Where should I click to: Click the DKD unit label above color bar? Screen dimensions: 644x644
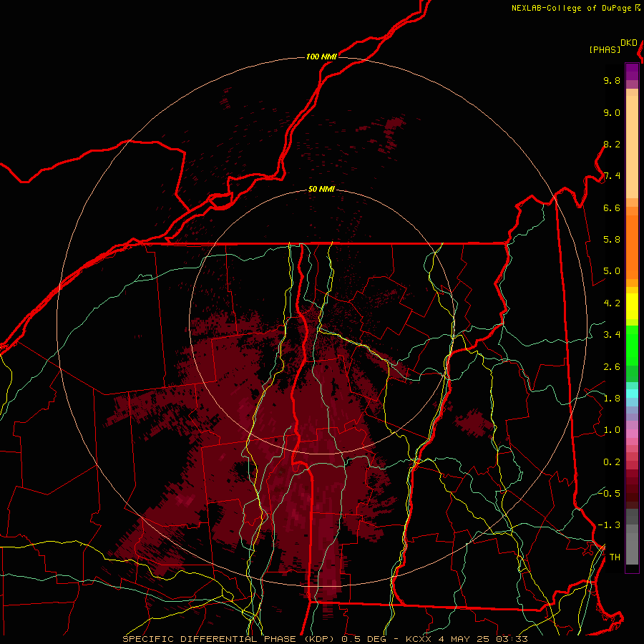pyautogui.click(x=629, y=43)
